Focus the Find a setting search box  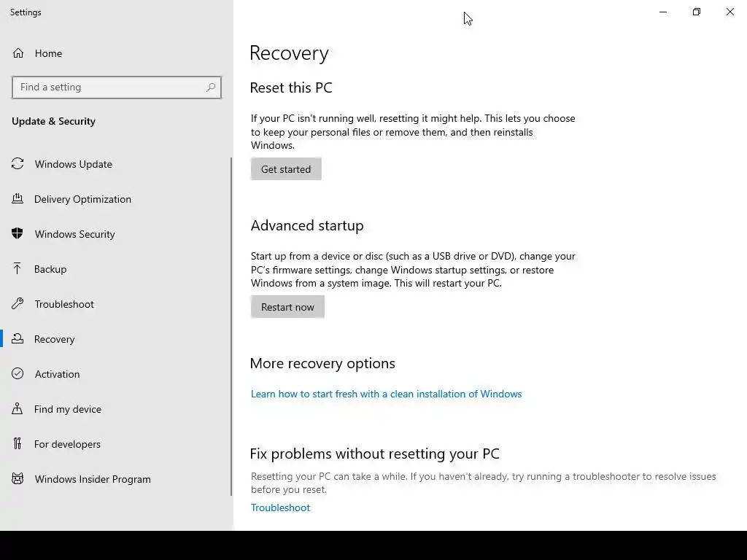pyautogui.click(x=109, y=87)
